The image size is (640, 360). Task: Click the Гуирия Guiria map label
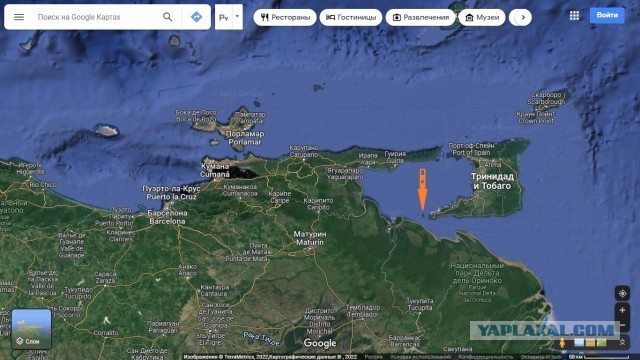click(x=395, y=157)
